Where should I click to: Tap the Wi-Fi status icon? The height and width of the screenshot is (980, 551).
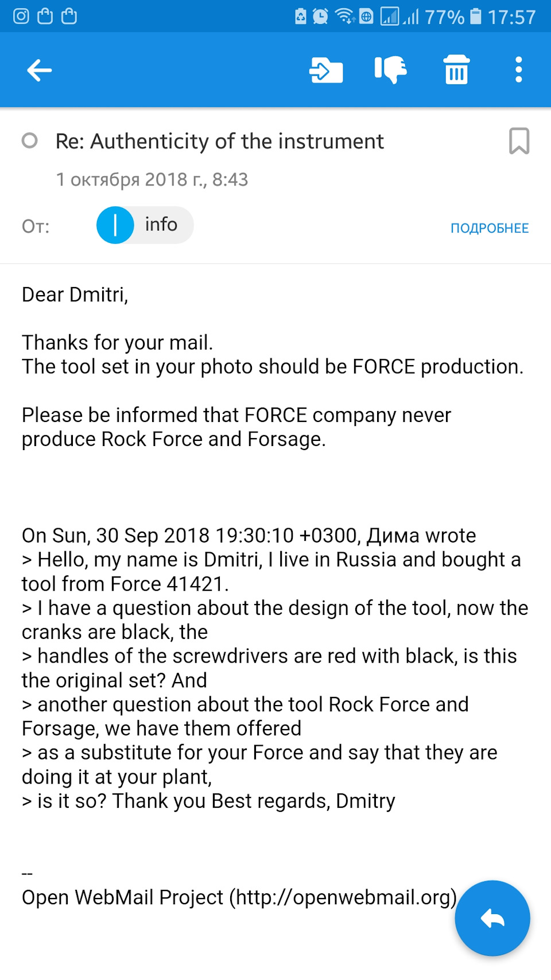pos(345,16)
